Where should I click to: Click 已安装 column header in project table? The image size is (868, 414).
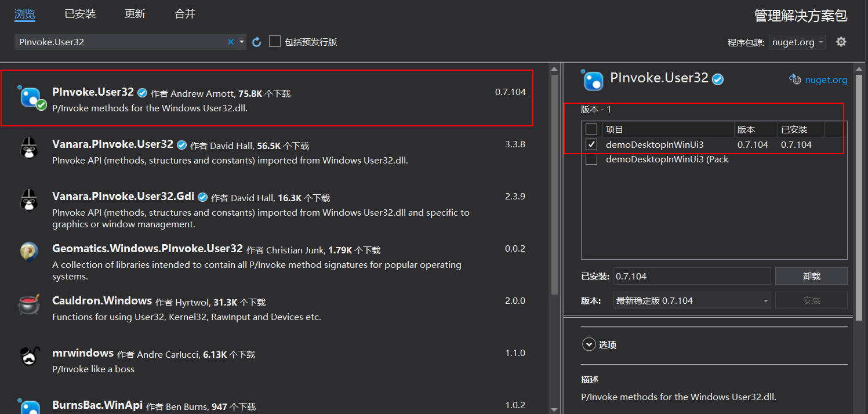click(x=794, y=129)
